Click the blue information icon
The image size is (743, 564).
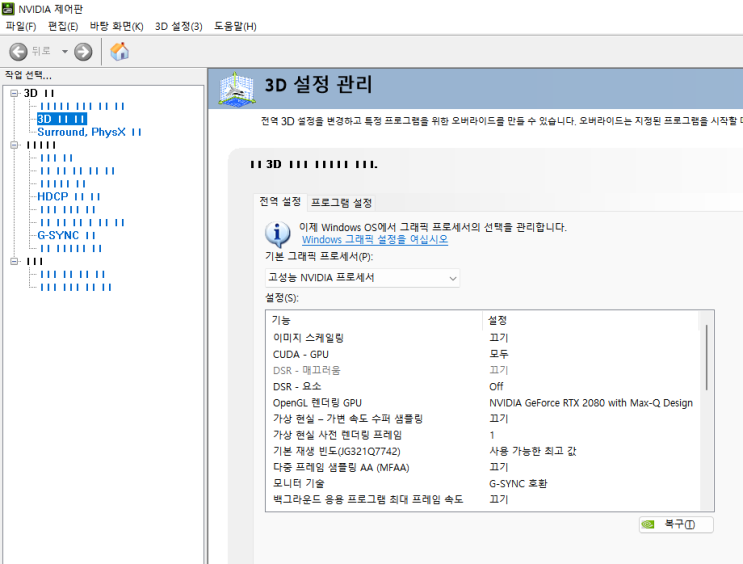(x=277, y=234)
